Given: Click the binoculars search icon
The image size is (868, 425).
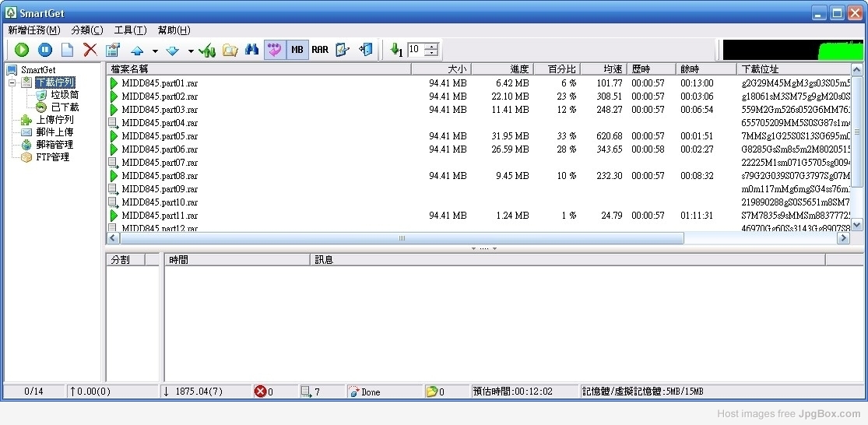Looking at the screenshot, I should (x=251, y=50).
